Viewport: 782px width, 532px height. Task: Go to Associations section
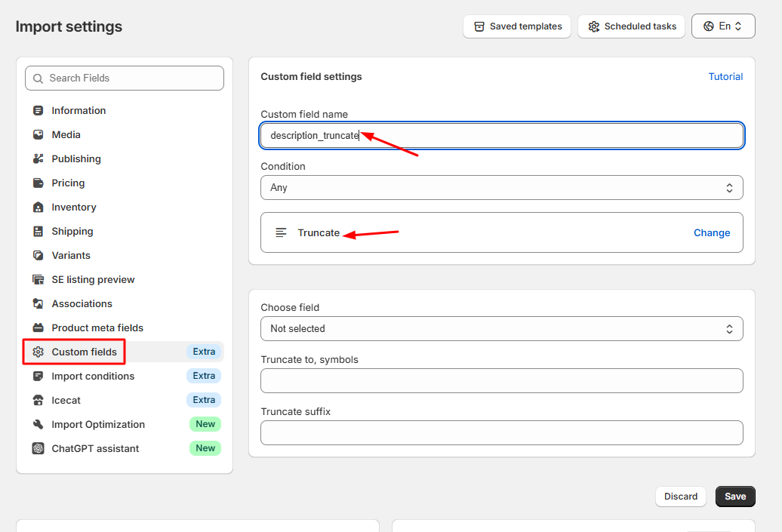click(x=82, y=303)
